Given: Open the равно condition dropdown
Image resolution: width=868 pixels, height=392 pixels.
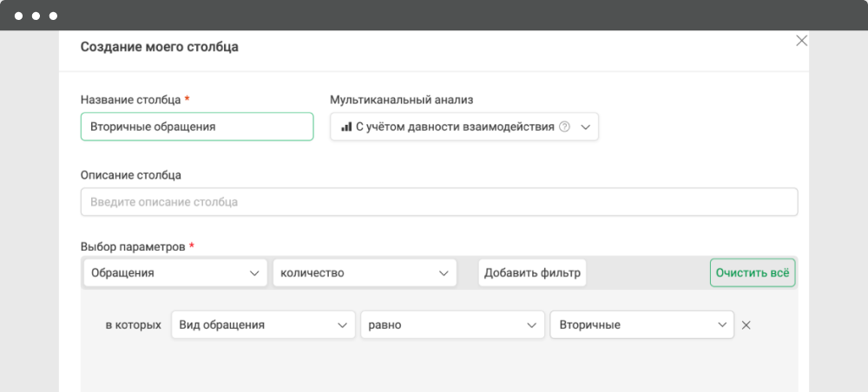Looking at the screenshot, I should [x=452, y=325].
